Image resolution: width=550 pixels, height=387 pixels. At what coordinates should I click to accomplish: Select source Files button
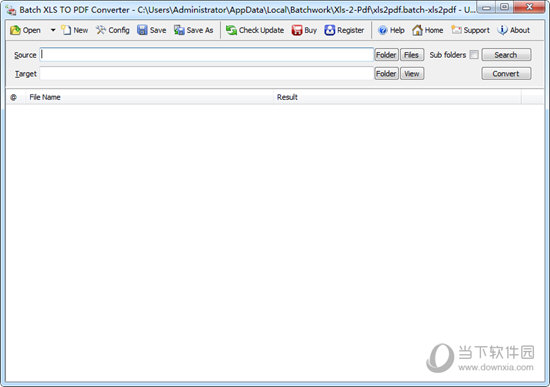click(412, 55)
